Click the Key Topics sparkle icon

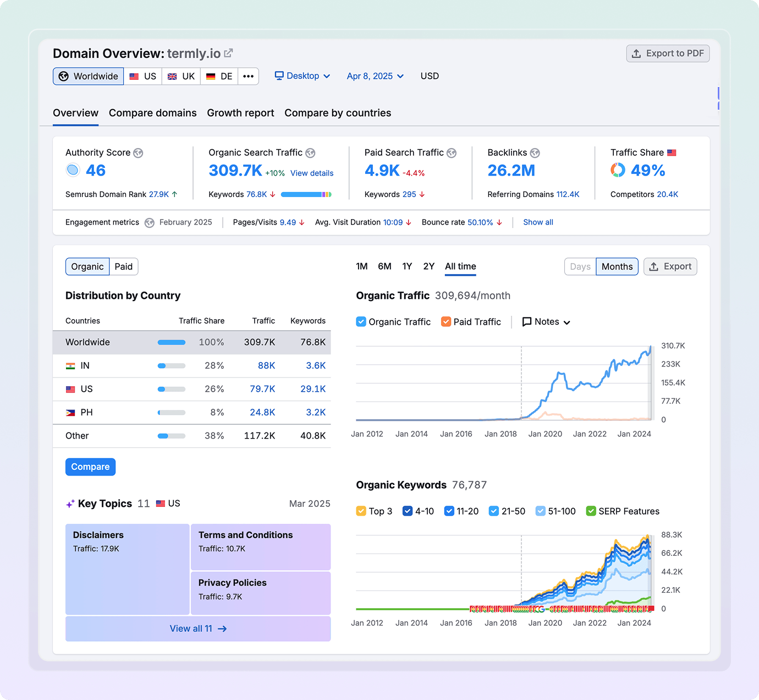(x=70, y=504)
